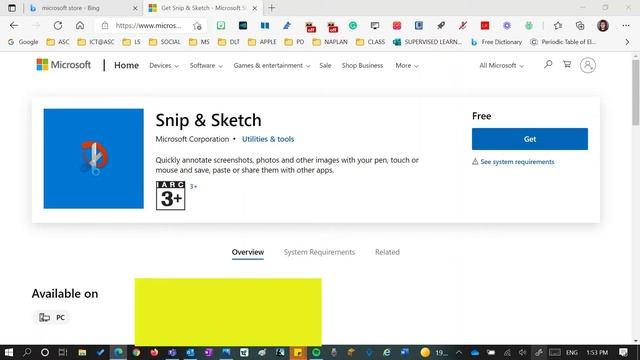Open the APPLE bookmarks folder

point(262,42)
